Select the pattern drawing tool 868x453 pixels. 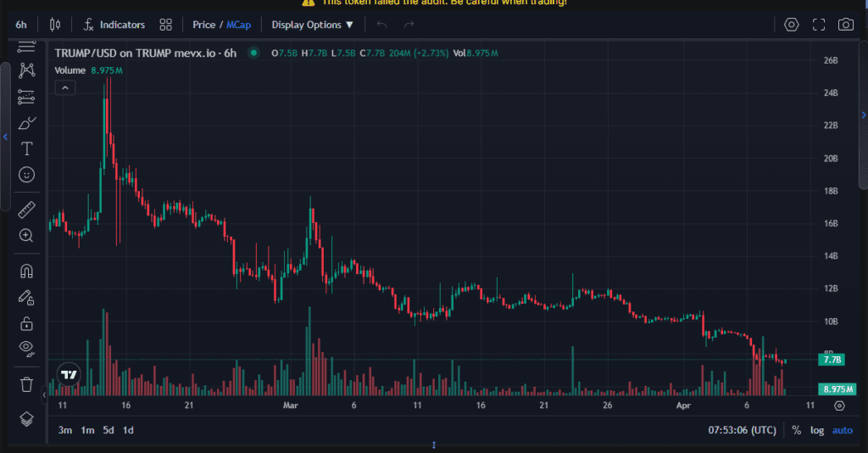click(x=26, y=70)
